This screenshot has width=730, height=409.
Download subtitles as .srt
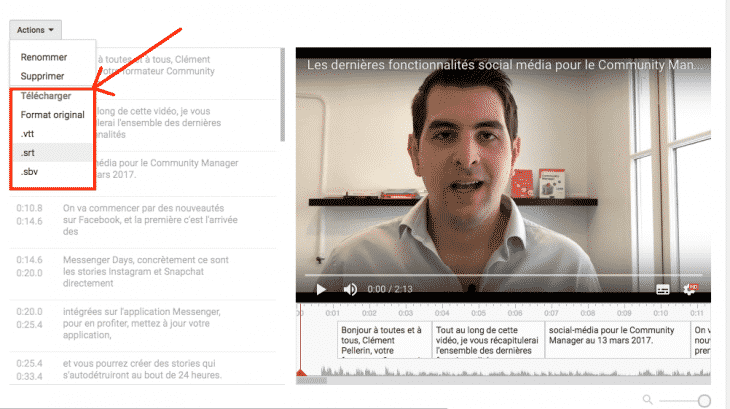pyautogui.click(x=29, y=152)
